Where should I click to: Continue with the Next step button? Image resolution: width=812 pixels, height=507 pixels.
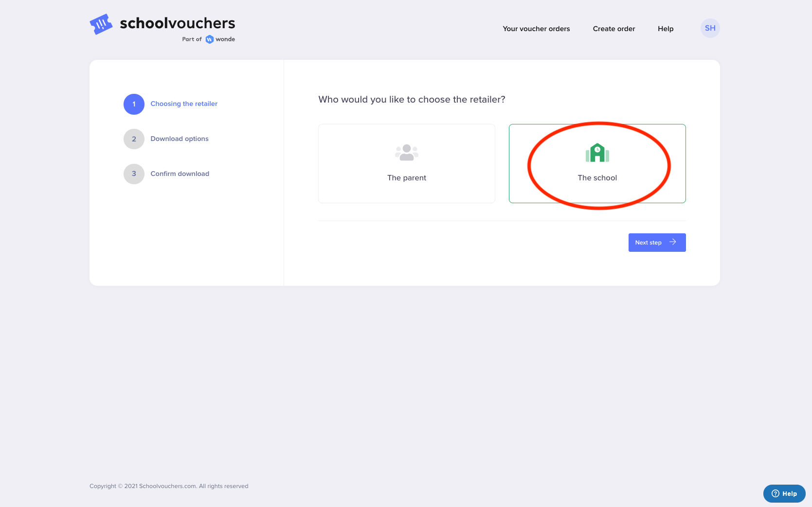point(657,243)
